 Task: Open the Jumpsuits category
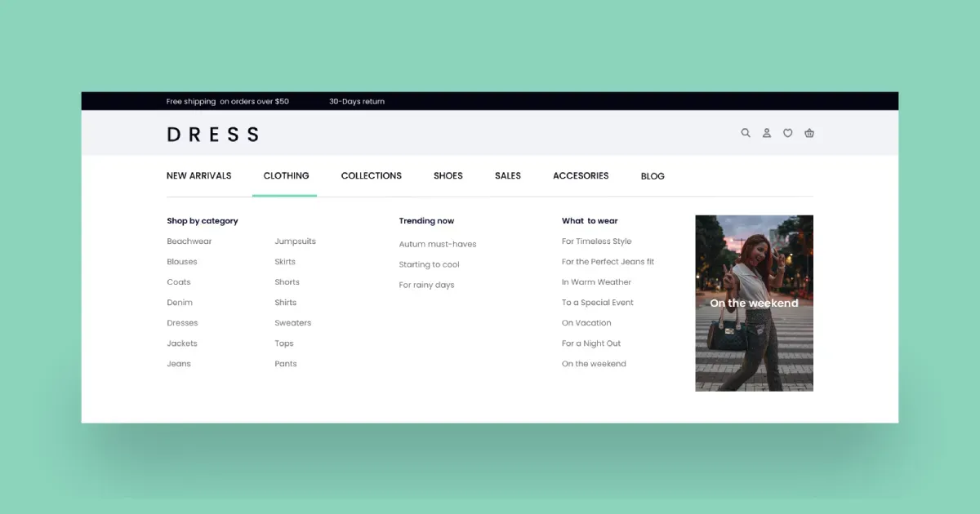(x=295, y=241)
